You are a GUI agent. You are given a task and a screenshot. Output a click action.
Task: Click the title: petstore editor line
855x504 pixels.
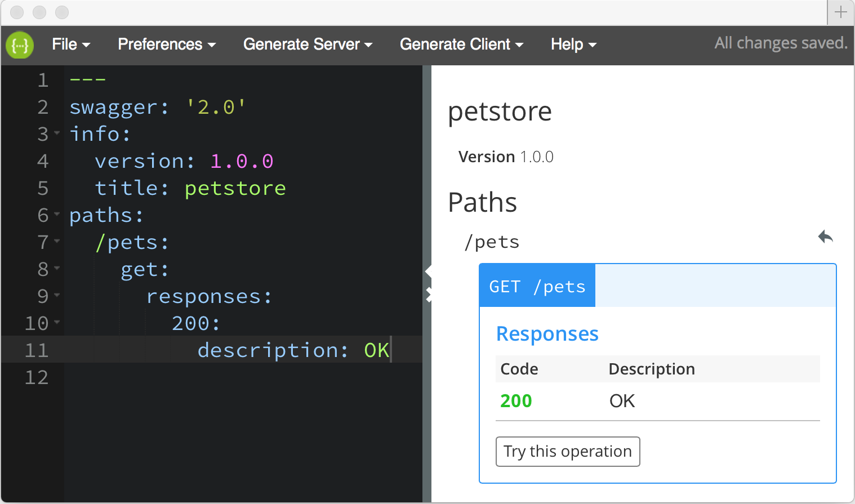coord(190,188)
